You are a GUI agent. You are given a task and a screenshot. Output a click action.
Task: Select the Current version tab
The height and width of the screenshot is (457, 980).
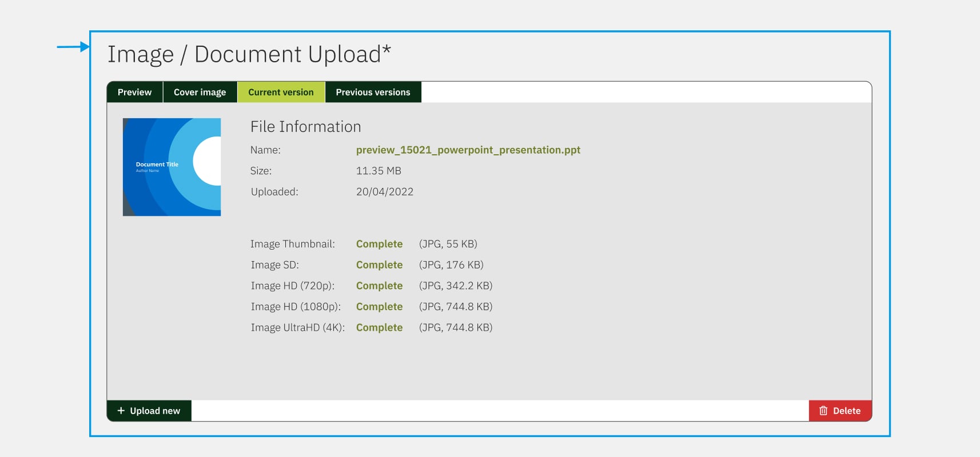pos(281,92)
